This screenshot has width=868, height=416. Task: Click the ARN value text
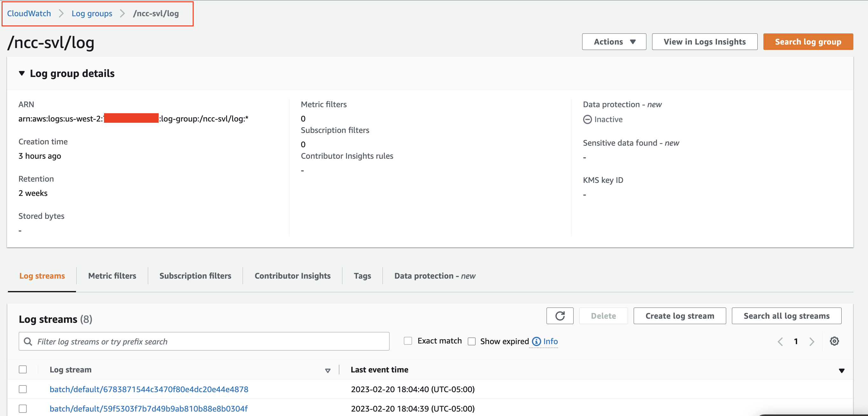click(134, 119)
